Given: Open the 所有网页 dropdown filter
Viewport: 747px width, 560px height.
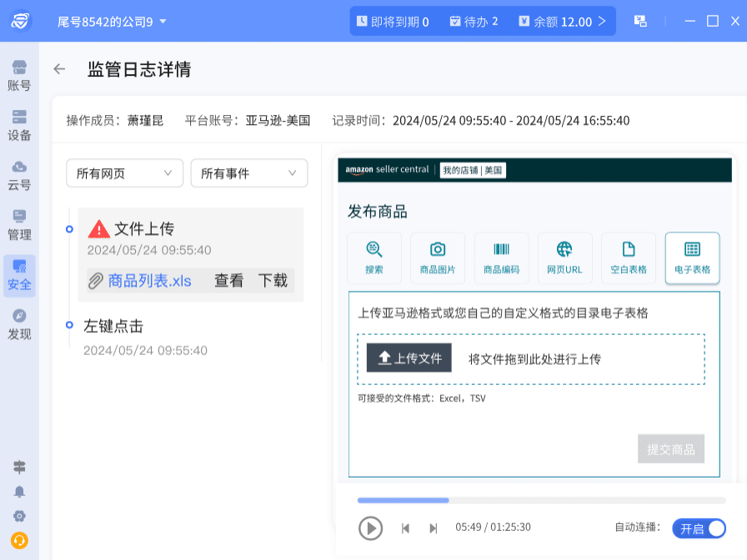Looking at the screenshot, I should pyautogui.click(x=123, y=173).
